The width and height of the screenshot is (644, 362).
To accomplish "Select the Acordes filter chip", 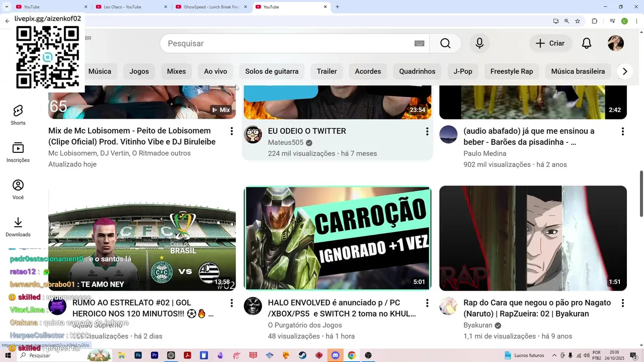I will click(368, 71).
